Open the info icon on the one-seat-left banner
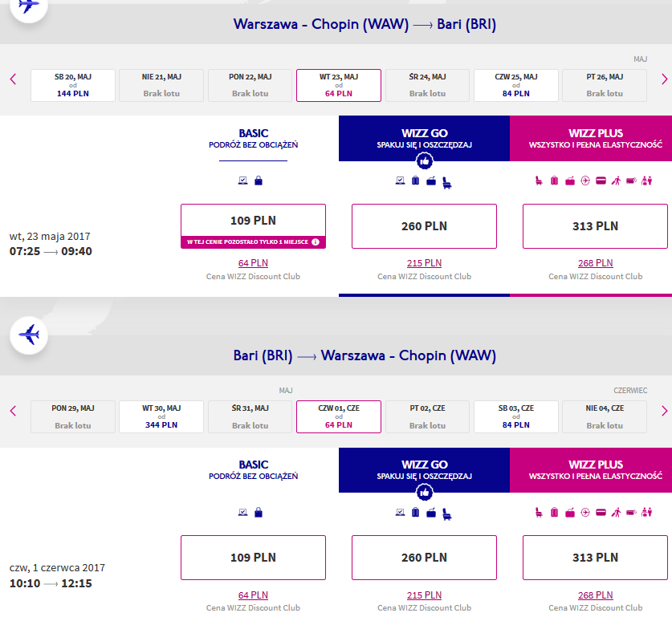This screenshot has width=672, height=617. [316, 242]
